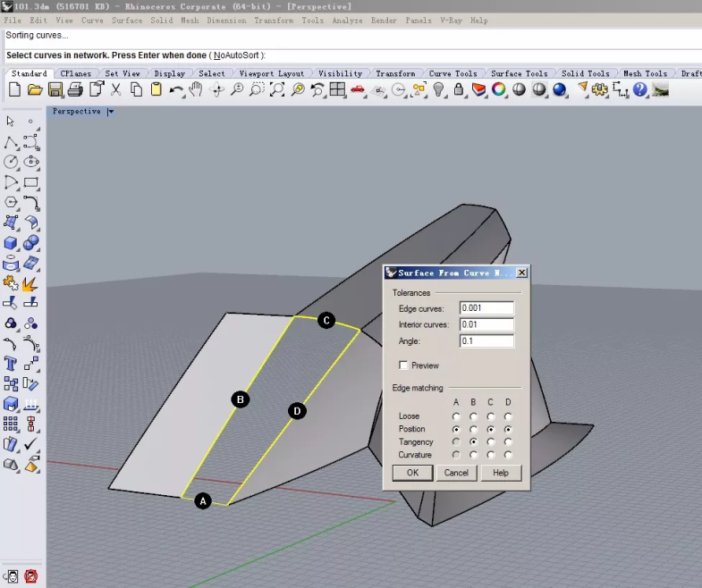Click the Undo arrow icon

(x=176, y=89)
